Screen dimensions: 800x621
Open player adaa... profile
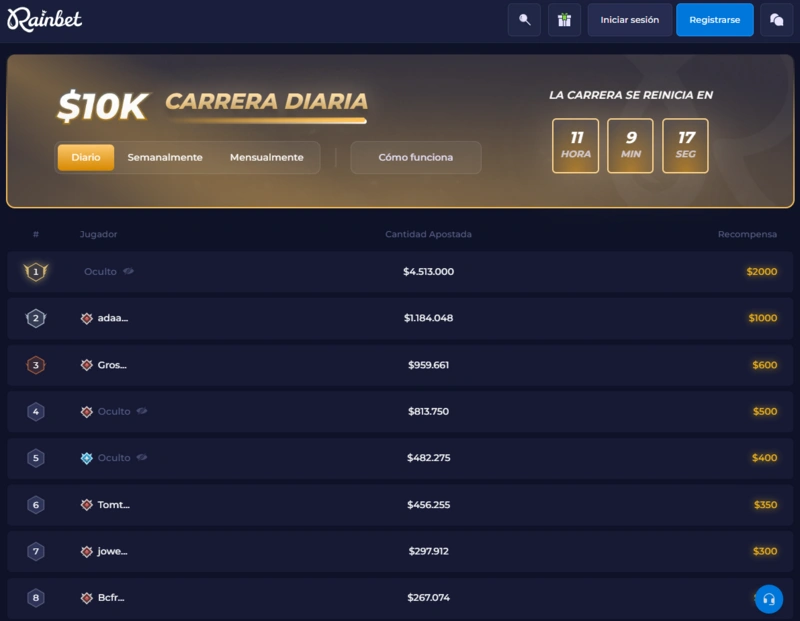[x=112, y=319]
